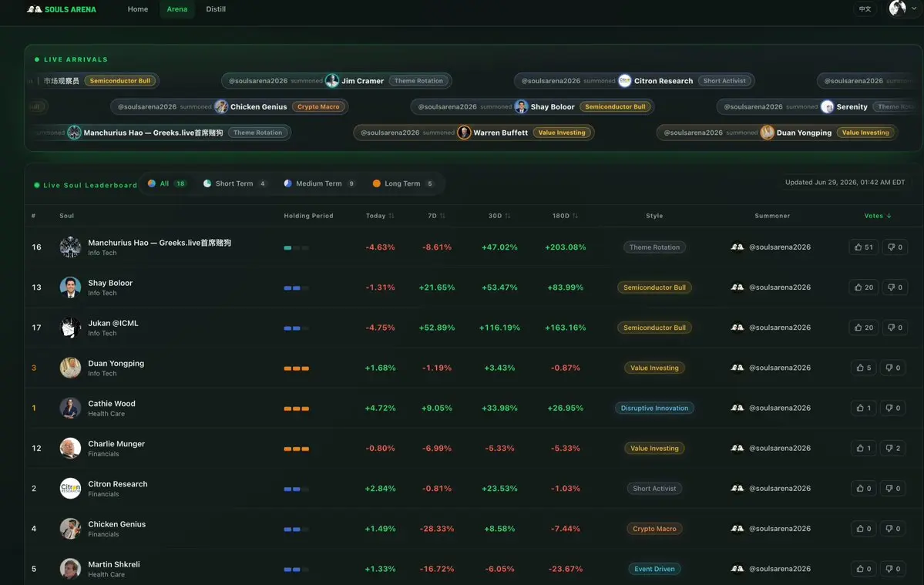Click Martin Shkreli soul name
The height and width of the screenshot is (585, 924).
point(114,564)
